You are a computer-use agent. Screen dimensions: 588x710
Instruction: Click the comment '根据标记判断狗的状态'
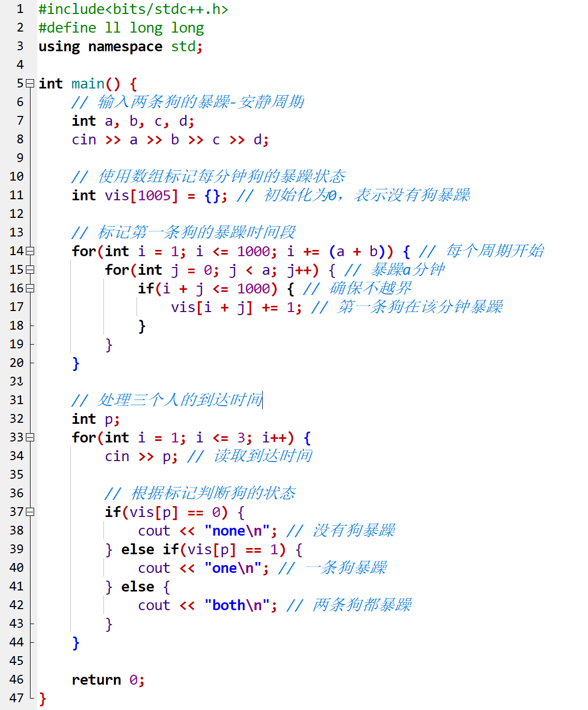(x=201, y=493)
